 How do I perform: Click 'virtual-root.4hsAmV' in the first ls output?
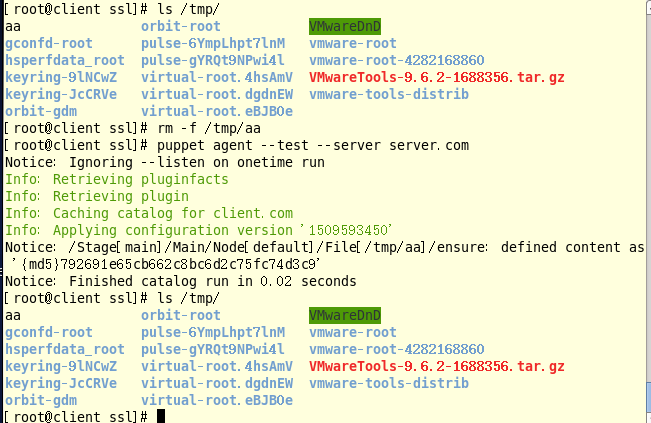tap(217, 78)
